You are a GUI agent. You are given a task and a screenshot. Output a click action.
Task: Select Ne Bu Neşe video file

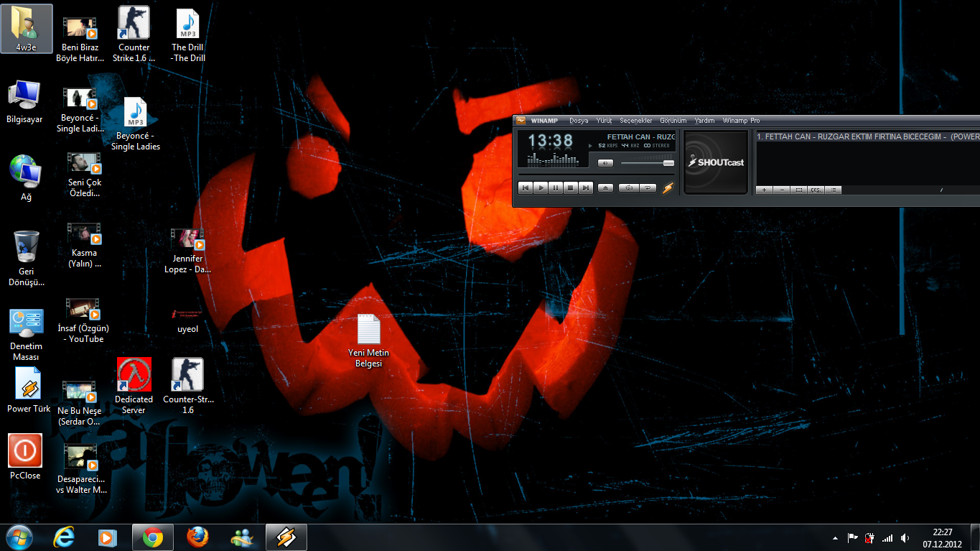(80, 404)
